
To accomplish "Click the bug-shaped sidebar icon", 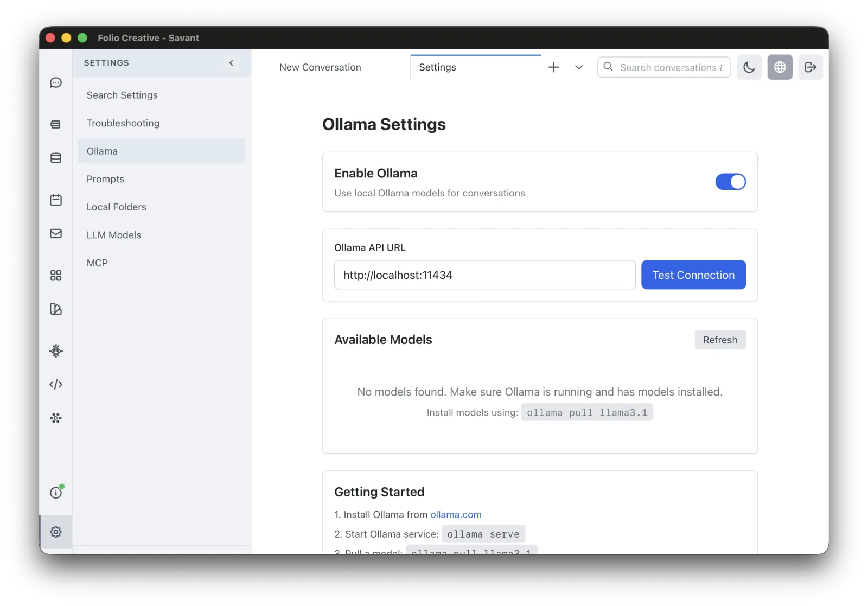I will pos(56,351).
